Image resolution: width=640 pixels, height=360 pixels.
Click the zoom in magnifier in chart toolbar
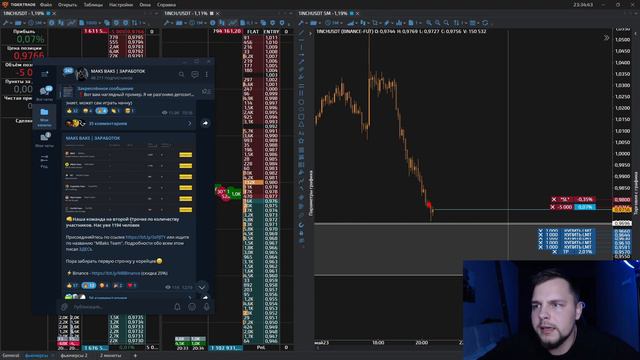coord(429,23)
